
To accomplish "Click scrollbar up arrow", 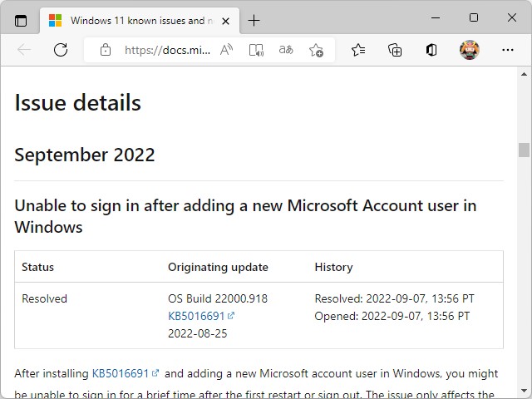I will tap(524, 74).
